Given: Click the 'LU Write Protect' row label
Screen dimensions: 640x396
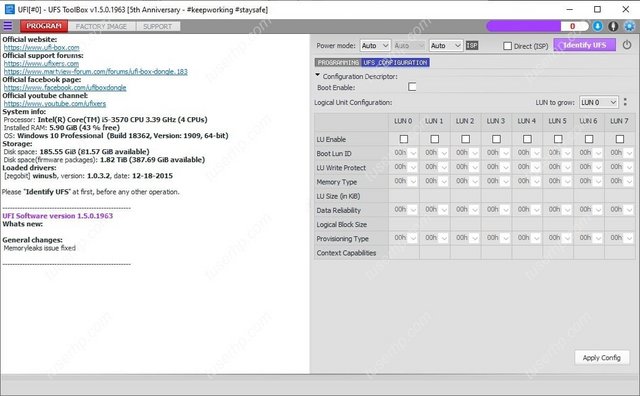Looking at the screenshot, I should [x=341, y=168].
